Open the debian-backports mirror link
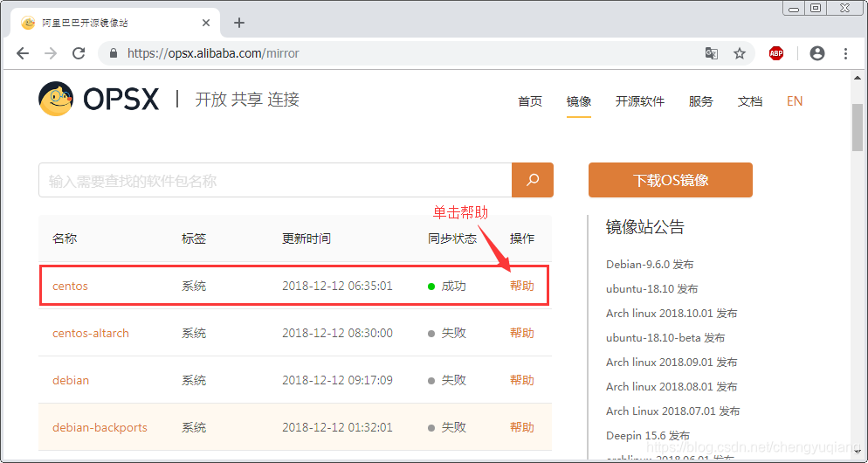This screenshot has width=868, height=463. click(100, 427)
